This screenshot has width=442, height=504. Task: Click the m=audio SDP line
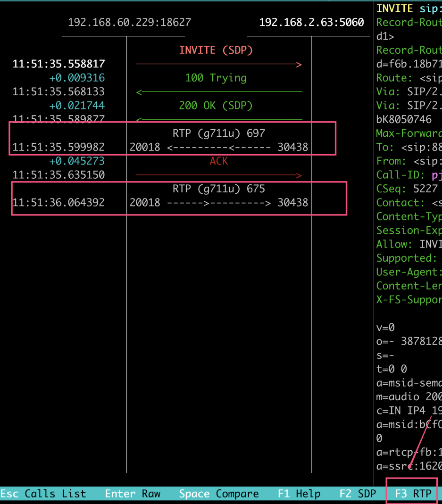point(409,397)
